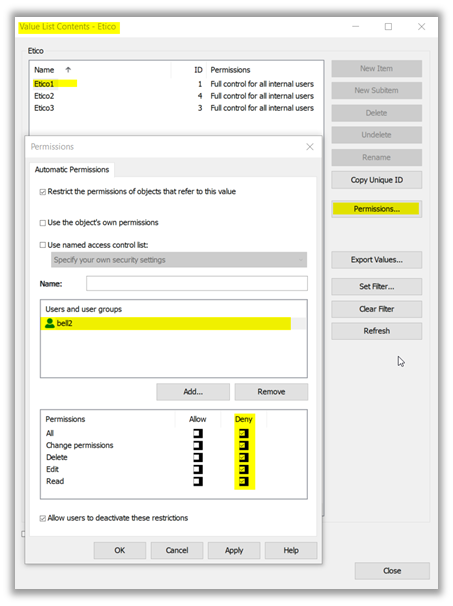
Task: Uncheck Allow users to deactivate these restrictions
Action: (x=43, y=518)
